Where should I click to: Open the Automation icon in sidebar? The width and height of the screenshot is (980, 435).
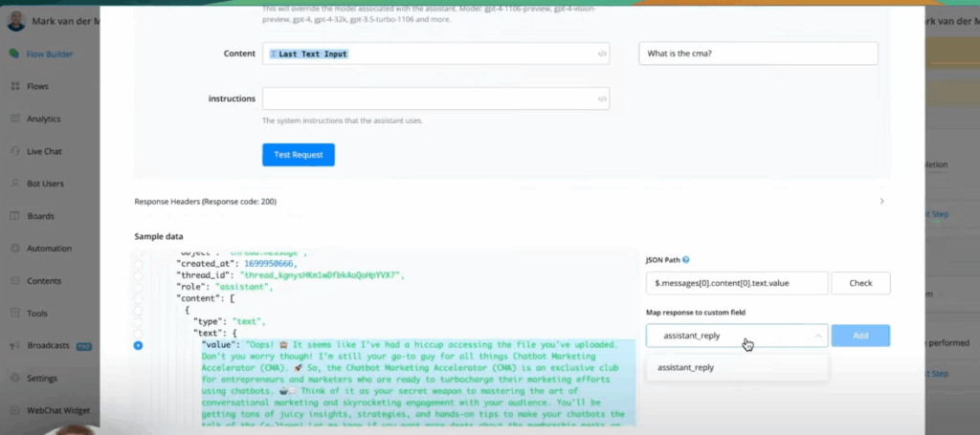pos(15,249)
